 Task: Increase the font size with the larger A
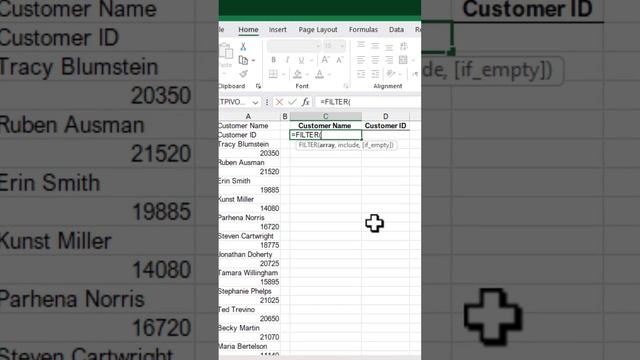click(x=325, y=60)
